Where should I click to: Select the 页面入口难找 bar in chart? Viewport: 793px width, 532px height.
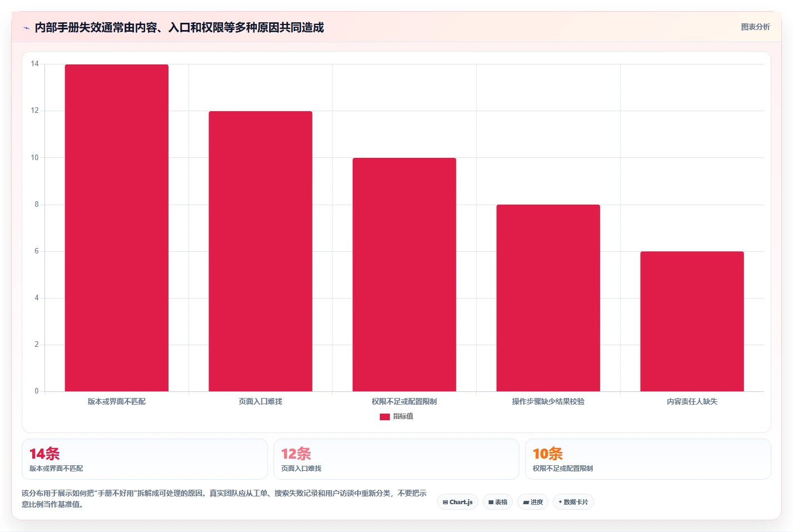[x=260, y=251]
